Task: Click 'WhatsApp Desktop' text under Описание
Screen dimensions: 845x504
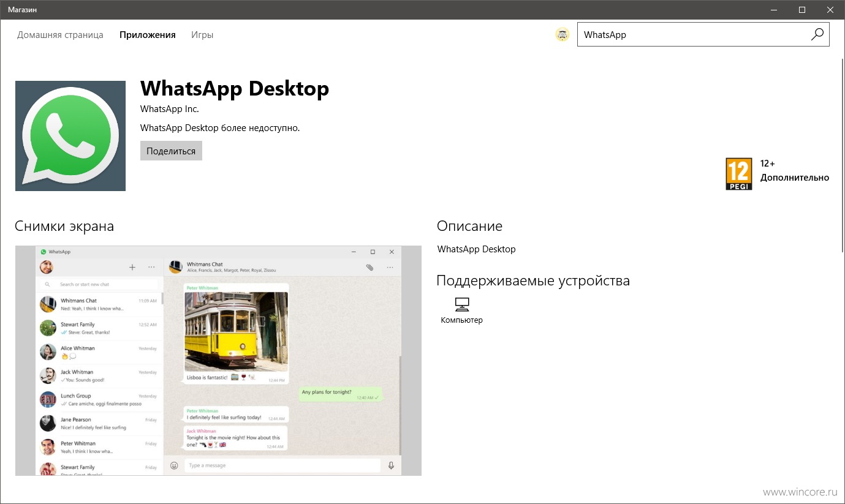Action: click(x=477, y=249)
